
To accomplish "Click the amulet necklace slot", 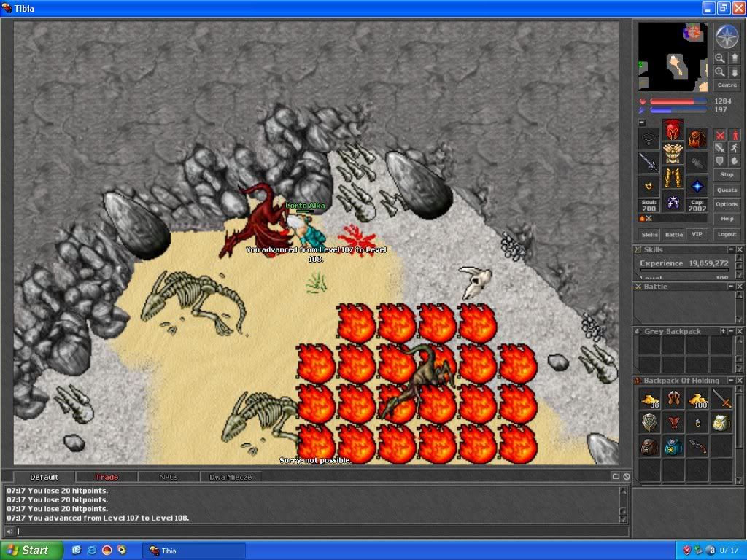I will [649, 139].
